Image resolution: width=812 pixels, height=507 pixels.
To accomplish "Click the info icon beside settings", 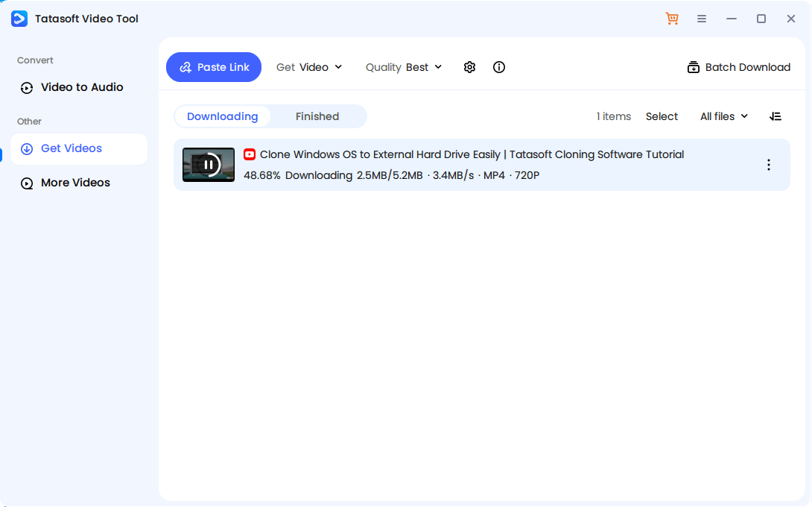I will click(x=498, y=67).
